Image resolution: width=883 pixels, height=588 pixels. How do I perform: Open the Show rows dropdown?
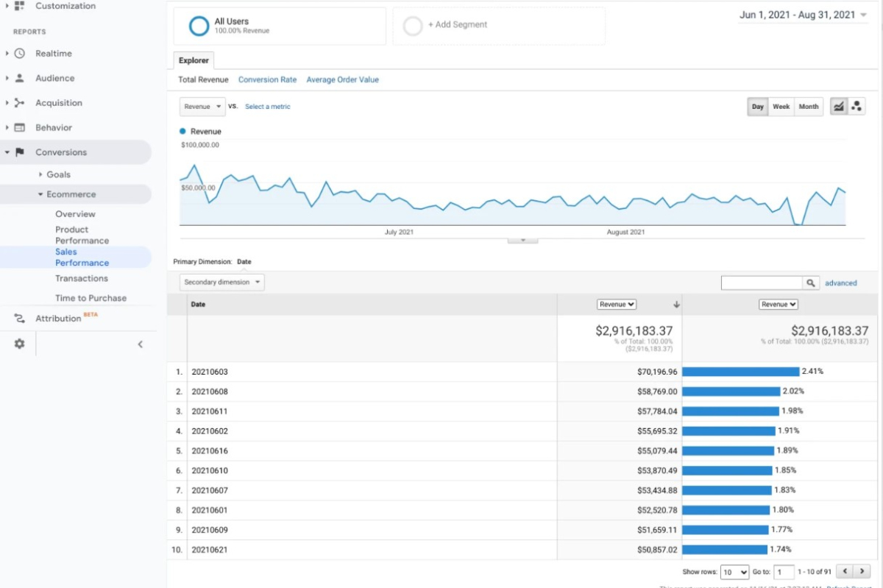click(x=734, y=572)
